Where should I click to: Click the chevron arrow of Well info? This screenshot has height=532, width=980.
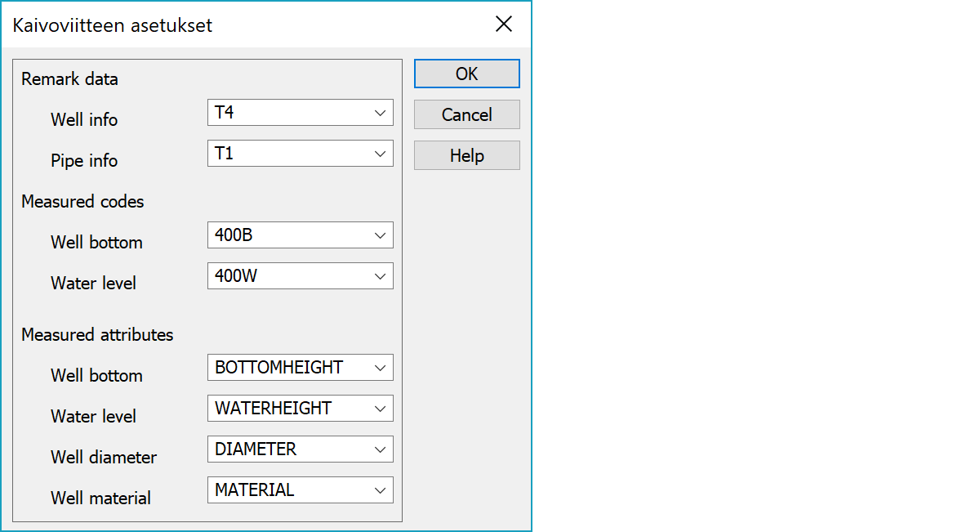pos(380,113)
